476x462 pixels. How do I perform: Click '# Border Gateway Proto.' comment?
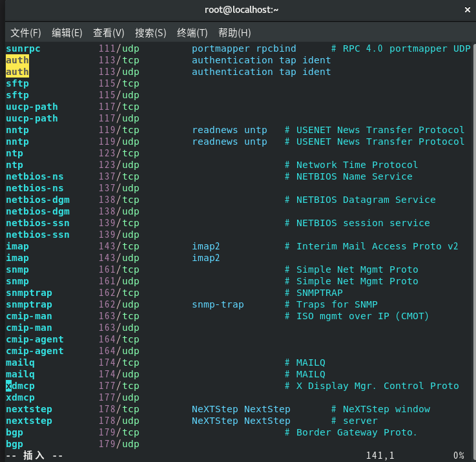click(x=351, y=432)
